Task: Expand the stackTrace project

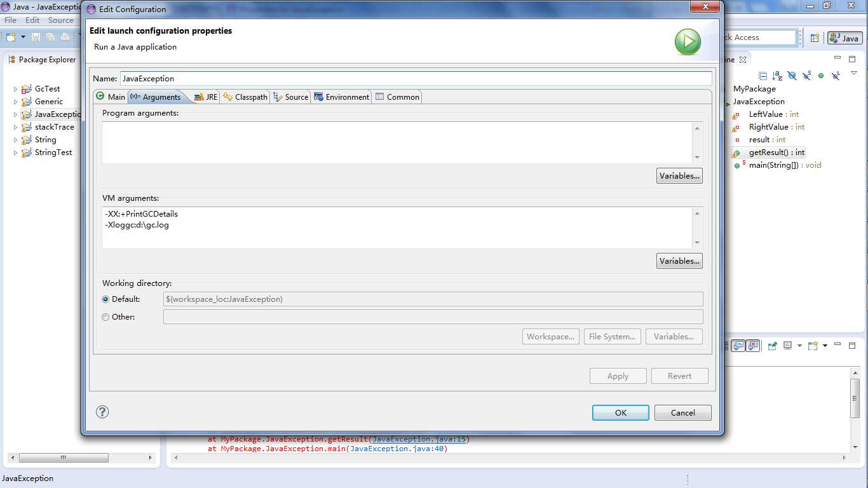Action: click(x=15, y=127)
